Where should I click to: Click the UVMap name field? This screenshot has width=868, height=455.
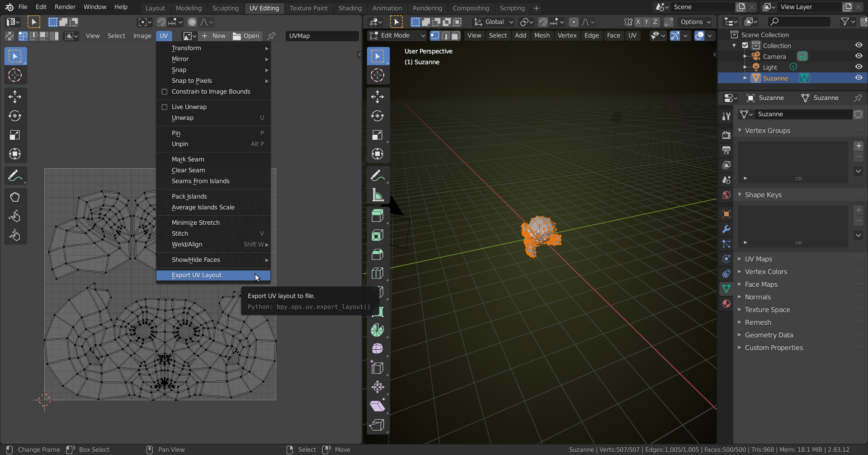321,36
